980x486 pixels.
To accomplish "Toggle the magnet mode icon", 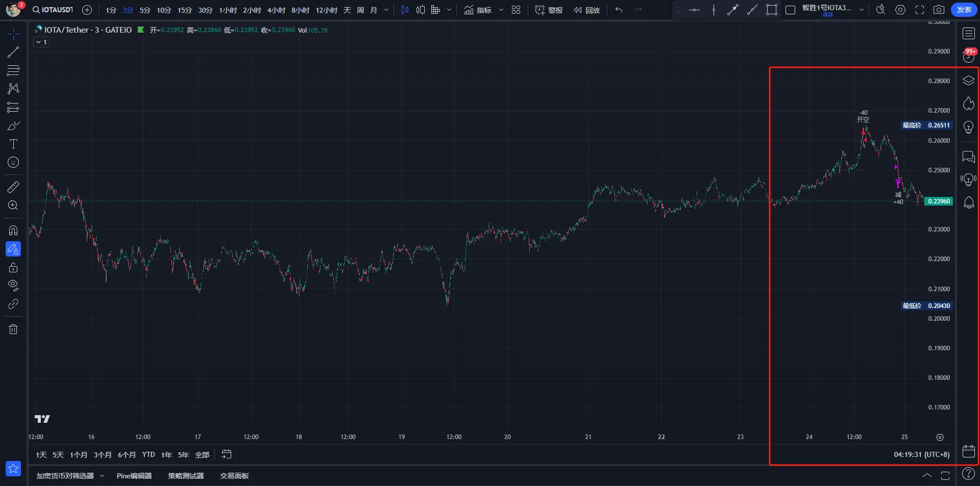I will click(x=13, y=231).
